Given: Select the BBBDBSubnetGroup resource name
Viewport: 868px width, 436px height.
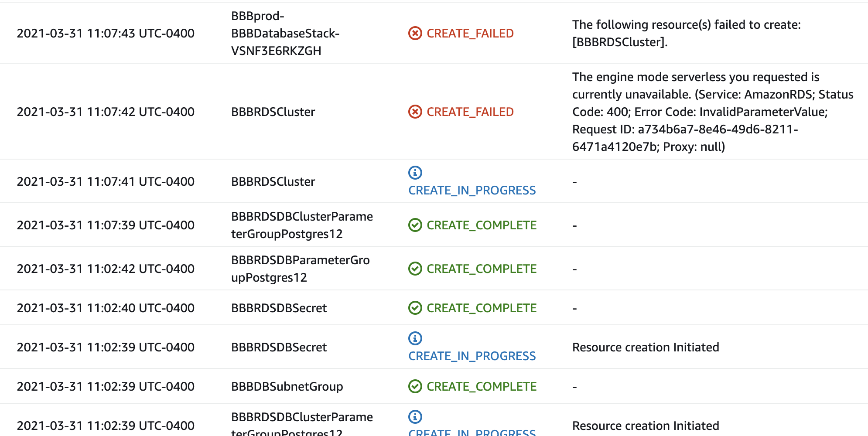Looking at the screenshot, I should click(x=287, y=386).
